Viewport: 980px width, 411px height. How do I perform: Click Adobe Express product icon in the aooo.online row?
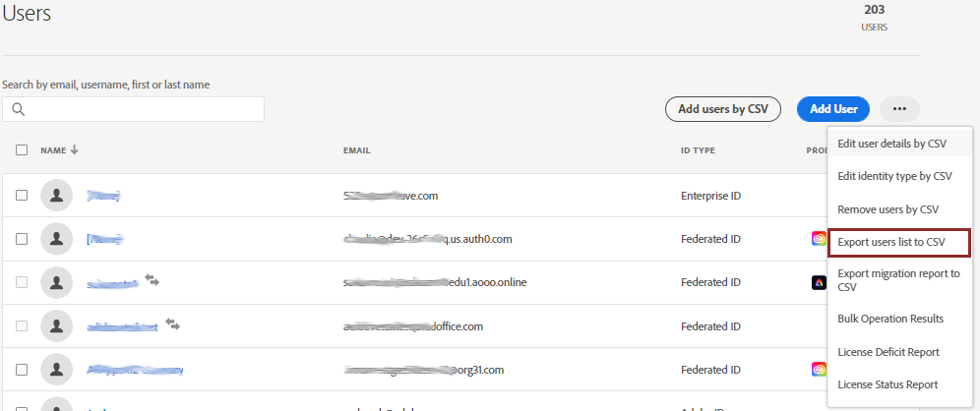819,282
